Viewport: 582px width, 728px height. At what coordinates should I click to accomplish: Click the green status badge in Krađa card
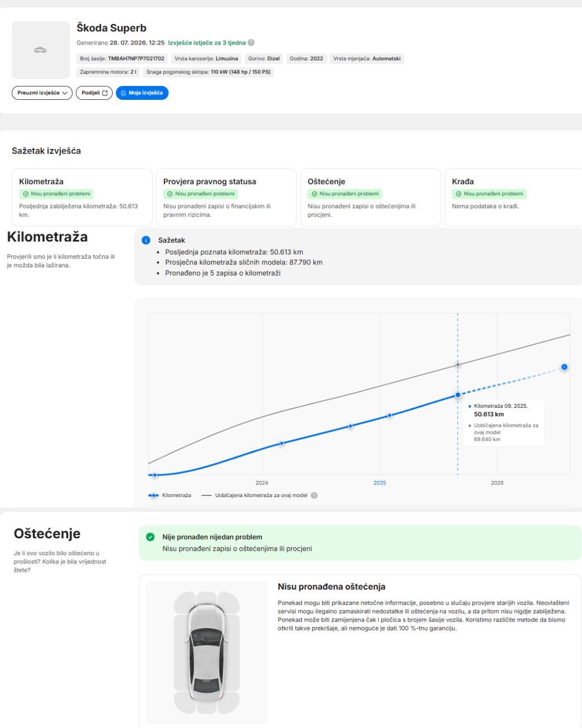[x=489, y=194]
